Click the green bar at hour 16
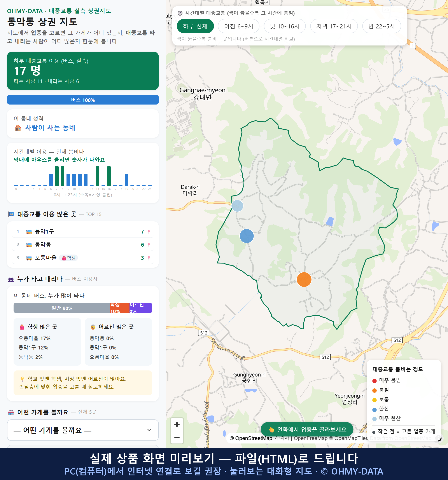The image size is (448, 480). (x=109, y=176)
